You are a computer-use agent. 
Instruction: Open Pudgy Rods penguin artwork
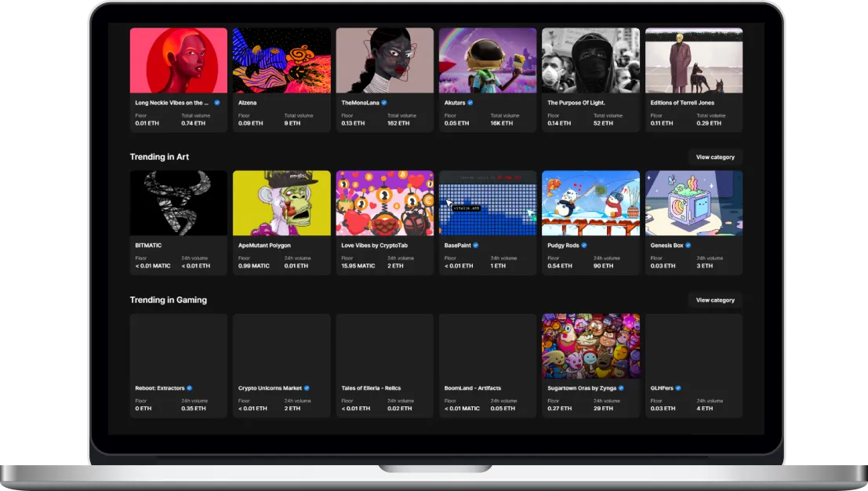tap(590, 203)
